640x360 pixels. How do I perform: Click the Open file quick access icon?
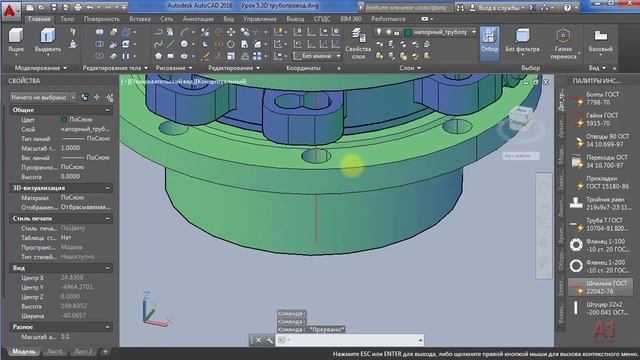[42, 7]
